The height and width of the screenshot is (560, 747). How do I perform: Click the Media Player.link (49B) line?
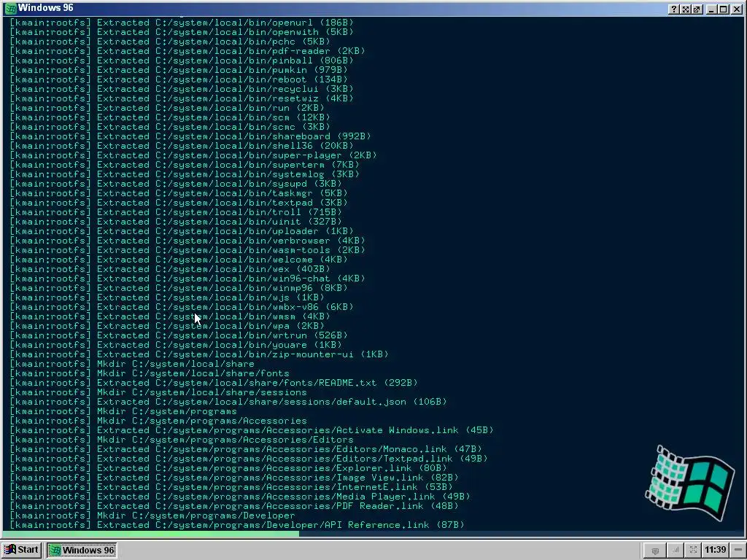pos(239,497)
